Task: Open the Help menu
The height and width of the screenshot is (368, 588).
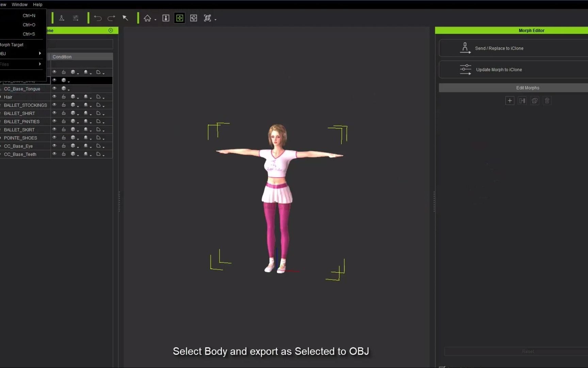Action: click(x=37, y=4)
